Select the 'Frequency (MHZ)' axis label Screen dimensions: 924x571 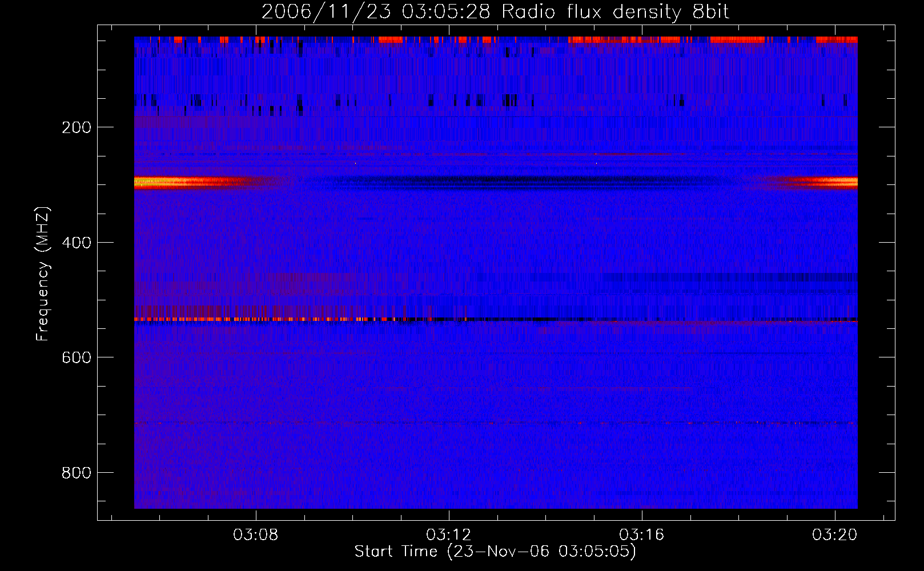pos(43,274)
